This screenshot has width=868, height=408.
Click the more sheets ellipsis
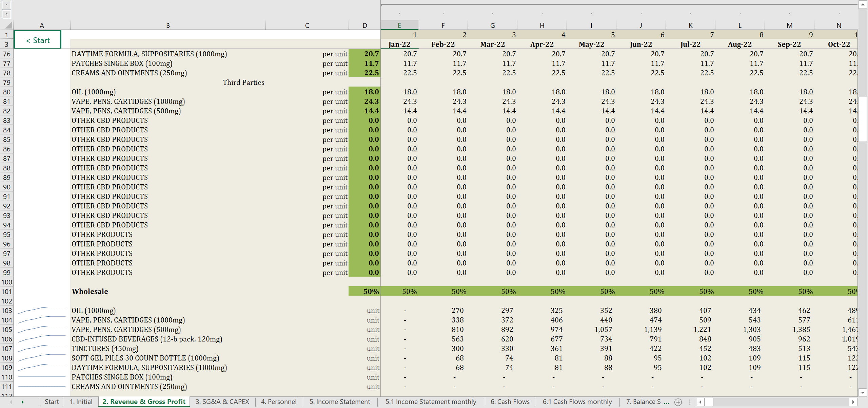click(x=667, y=402)
